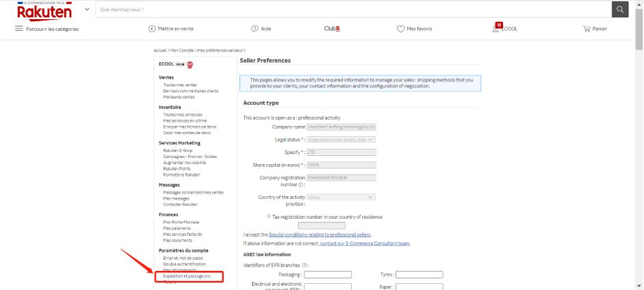Open favorites via the heart icon

coord(401,29)
